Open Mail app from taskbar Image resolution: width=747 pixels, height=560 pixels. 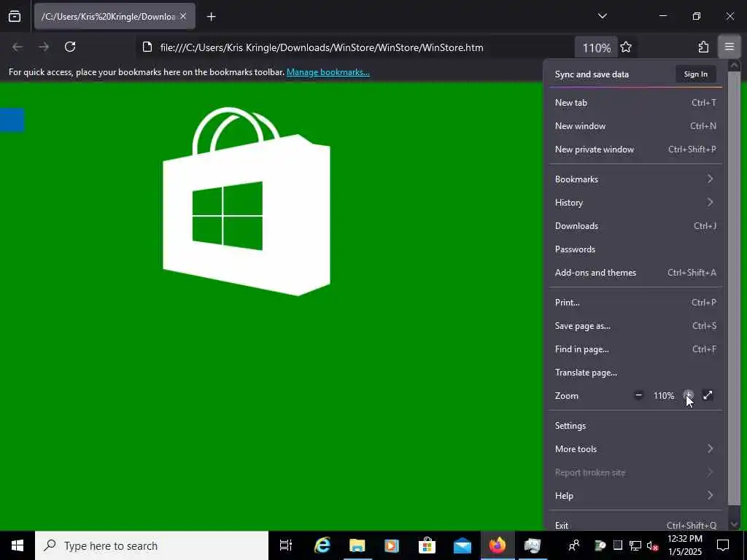462,545
